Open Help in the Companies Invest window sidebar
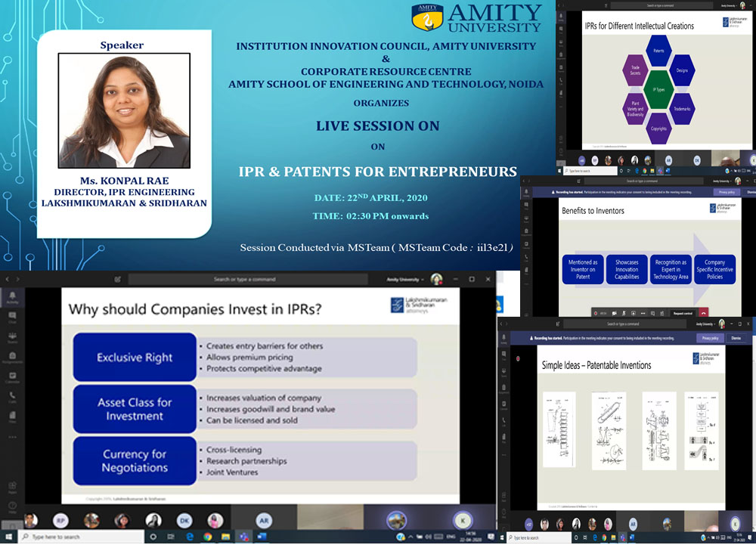The height and width of the screenshot is (545, 756). (12, 507)
